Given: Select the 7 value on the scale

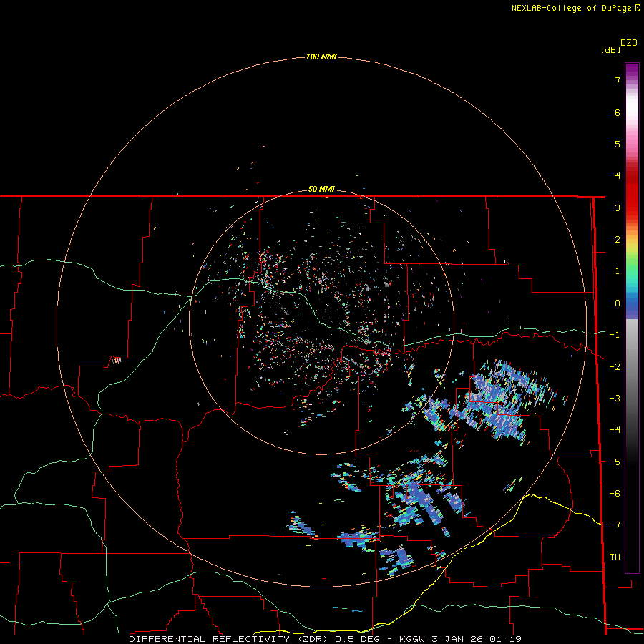Looking at the screenshot, I should click(x=618, y=80).
